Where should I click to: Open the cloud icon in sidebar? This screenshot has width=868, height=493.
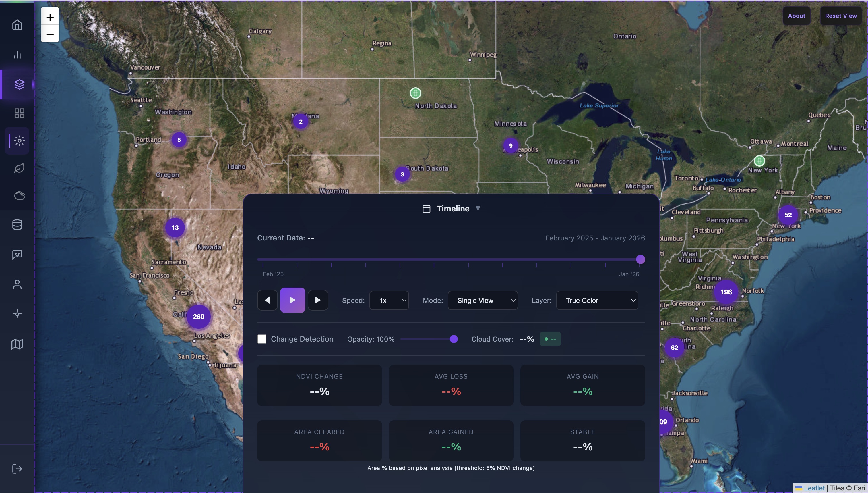[x=19, y=195]
